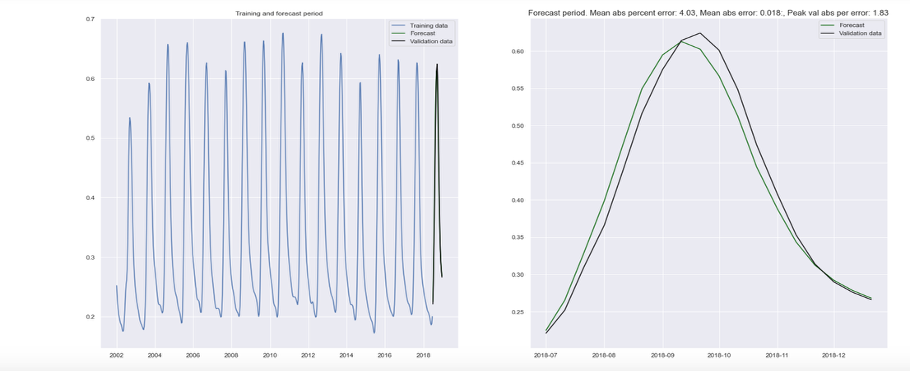Click the 0.5 y-axis label on left chart
This screenshot has height=372, width=910.
coord(90,138)
